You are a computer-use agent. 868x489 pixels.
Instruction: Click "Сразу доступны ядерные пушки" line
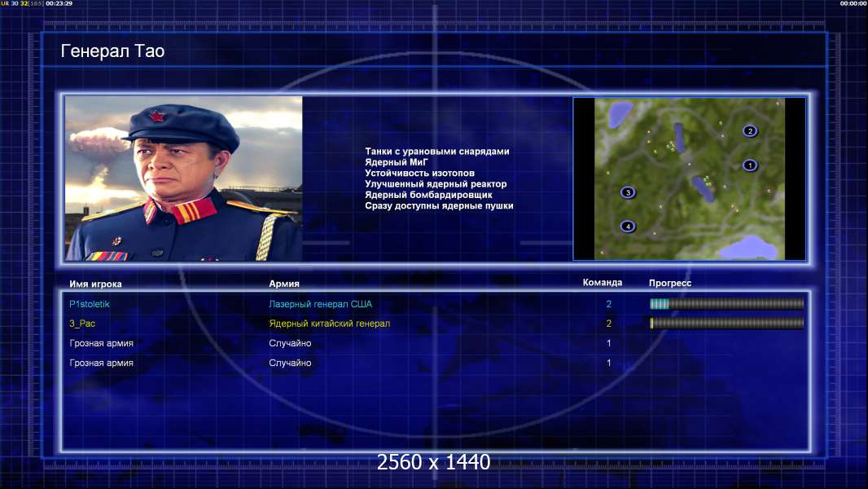[439, 206]
